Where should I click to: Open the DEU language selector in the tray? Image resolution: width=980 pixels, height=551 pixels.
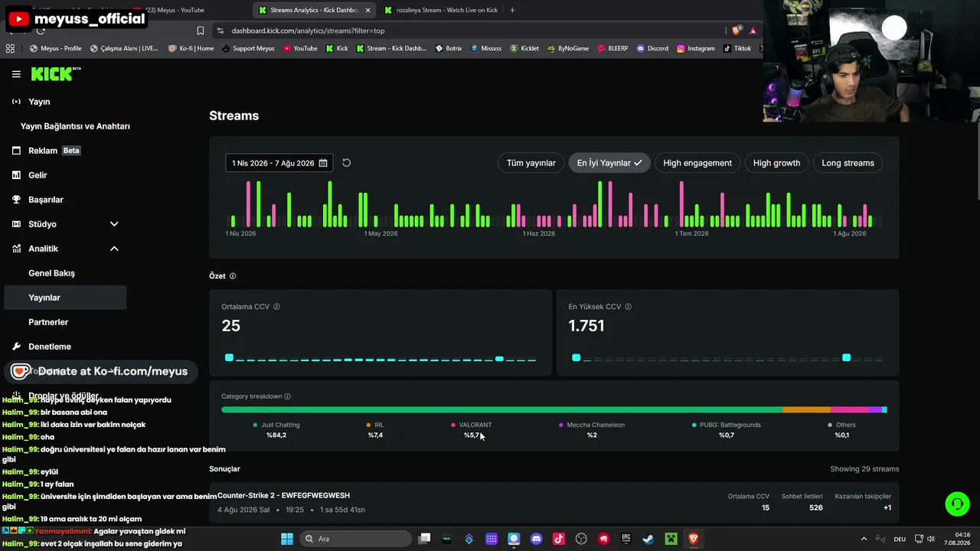click(900, 539)
